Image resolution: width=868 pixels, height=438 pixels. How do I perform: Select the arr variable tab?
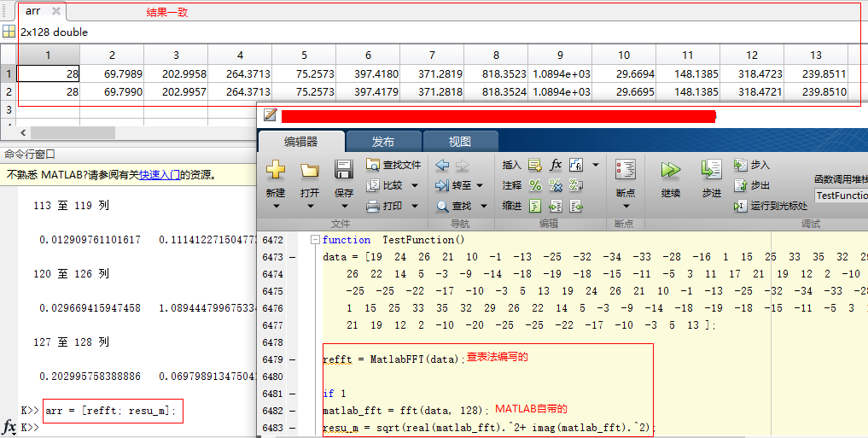point(33,10)
